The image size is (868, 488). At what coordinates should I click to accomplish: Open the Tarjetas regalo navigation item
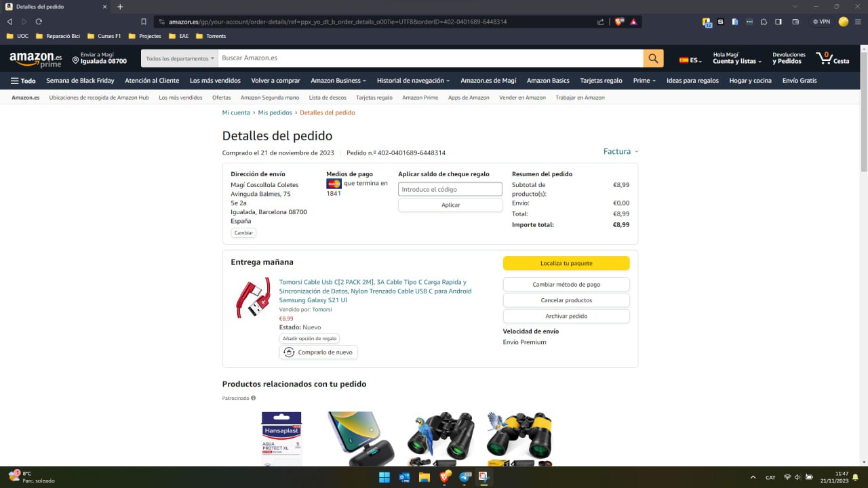[x=601, y=81]
